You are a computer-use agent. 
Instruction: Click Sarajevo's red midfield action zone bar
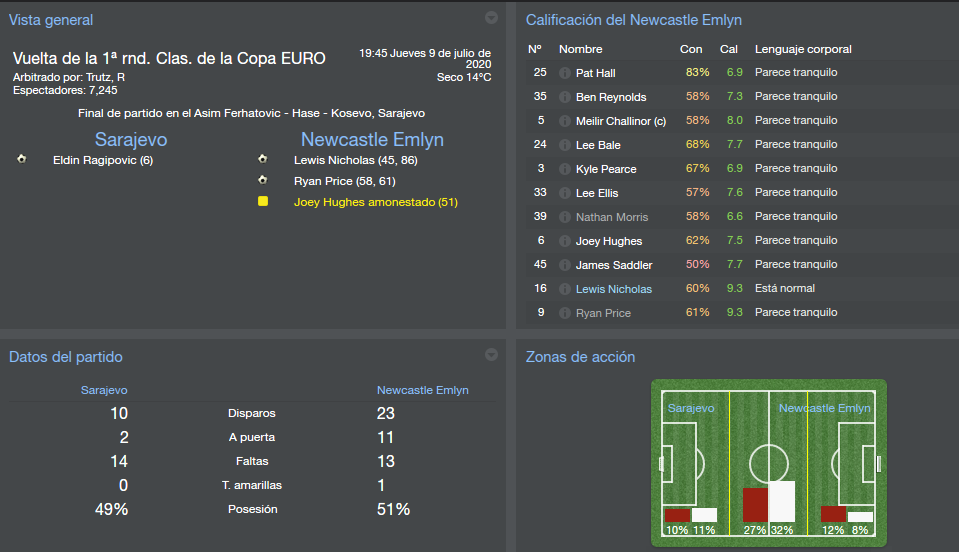[x=755, y=505]
